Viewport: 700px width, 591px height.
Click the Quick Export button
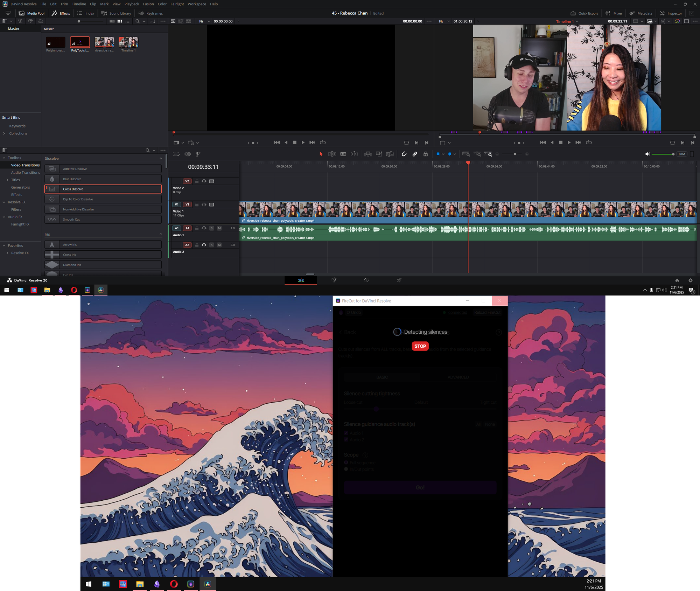pyautogui.click(x=584, y=13)
